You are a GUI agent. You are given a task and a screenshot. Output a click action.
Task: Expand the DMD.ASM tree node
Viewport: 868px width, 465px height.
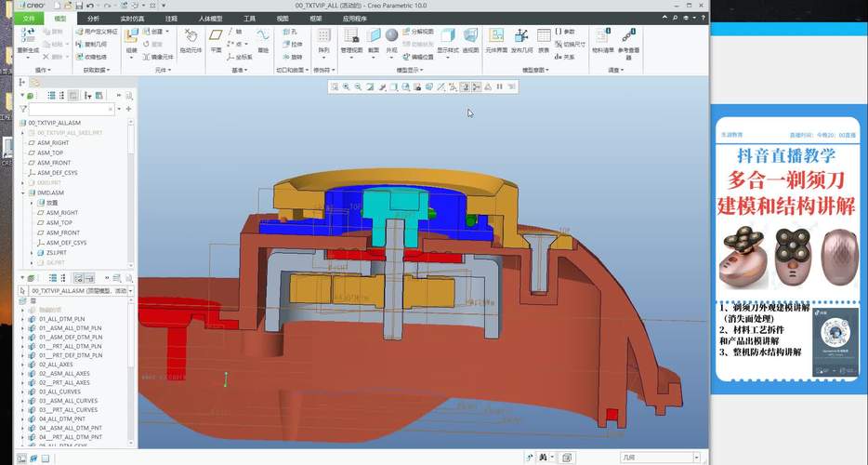pos(23,193)
